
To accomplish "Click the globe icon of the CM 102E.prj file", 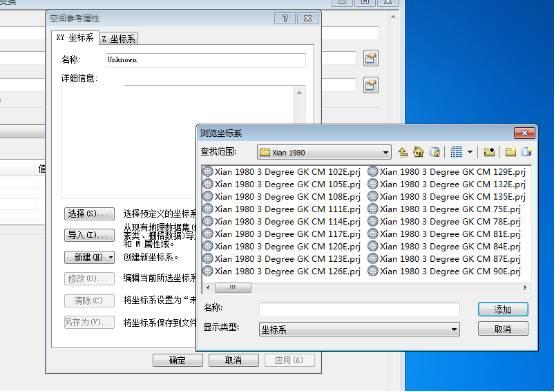I will 207,172.
